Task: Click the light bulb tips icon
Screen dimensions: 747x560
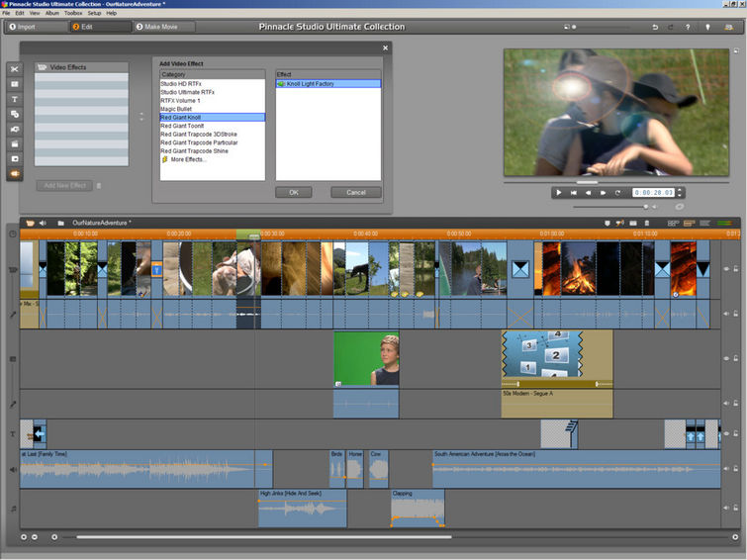Action: (706, 27)
